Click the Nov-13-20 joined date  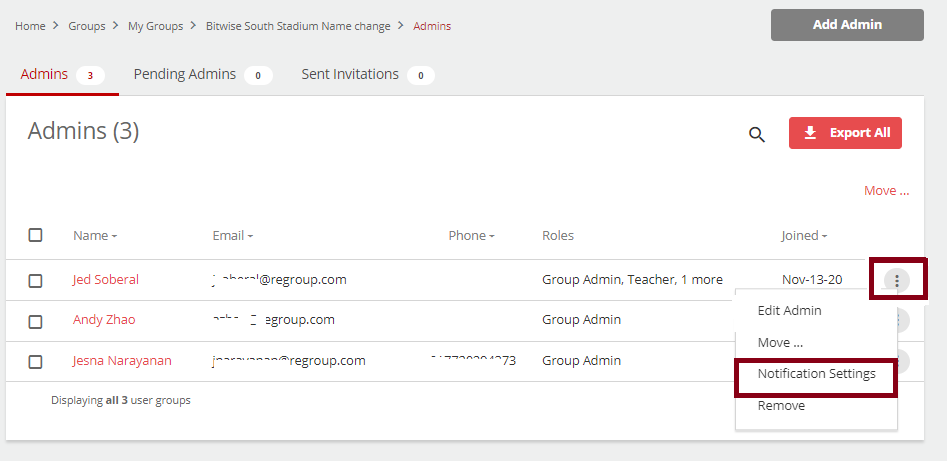point(812,280)
